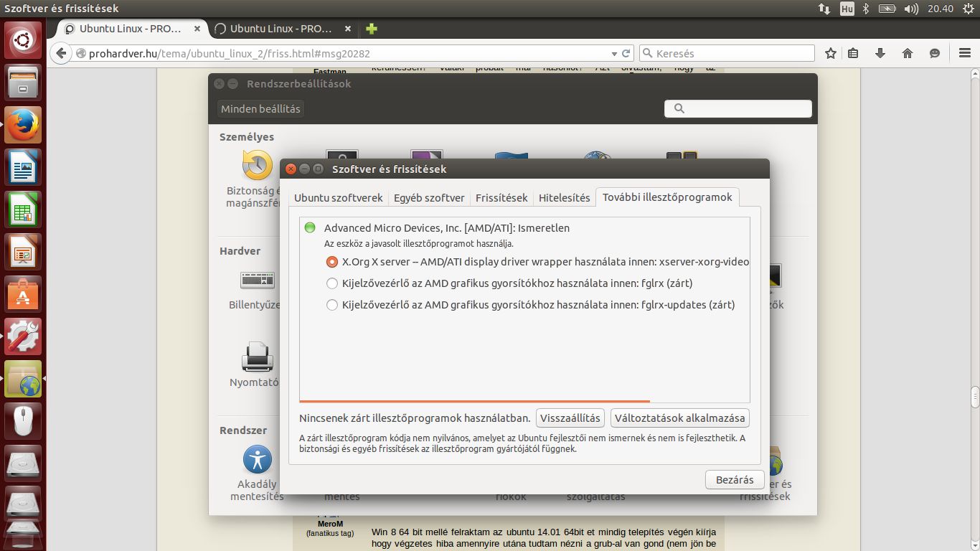This screenshot has height=551, width=980.
Task: Open the Hu keyboard layout indicator
Action: coord(847,9)
